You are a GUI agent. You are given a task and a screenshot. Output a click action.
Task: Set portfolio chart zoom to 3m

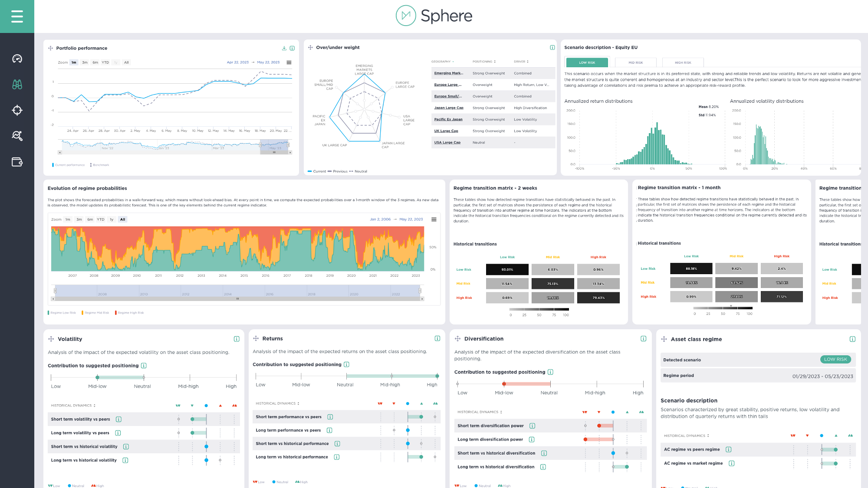coord(85,62)
